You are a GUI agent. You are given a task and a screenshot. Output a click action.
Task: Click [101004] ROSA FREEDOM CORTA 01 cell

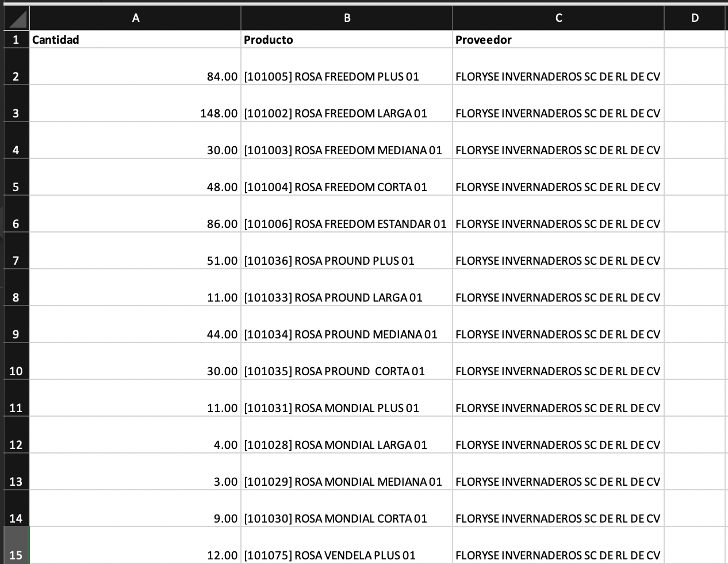tap(347, 177)
